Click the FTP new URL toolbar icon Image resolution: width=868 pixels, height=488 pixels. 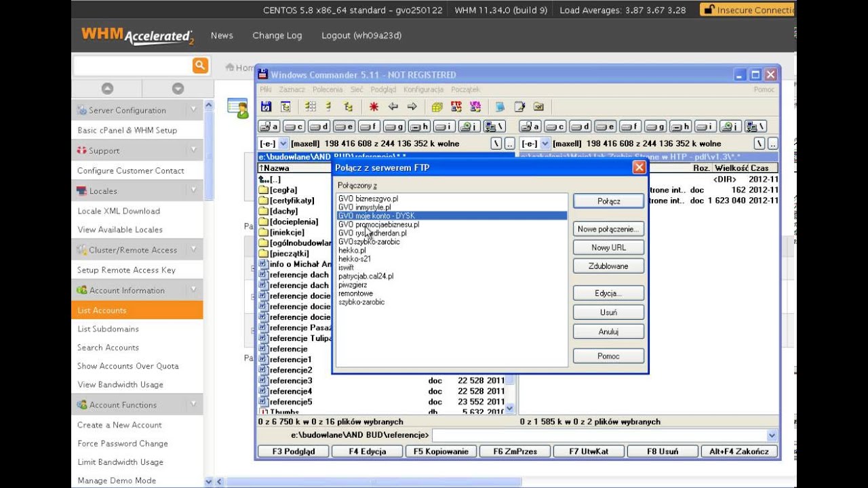click(x=475, y=106)
